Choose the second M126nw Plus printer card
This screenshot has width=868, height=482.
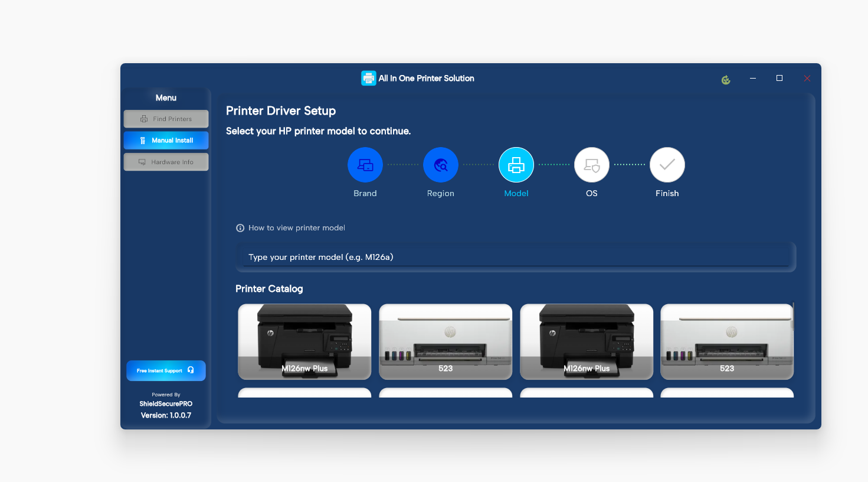coord(586,341)
